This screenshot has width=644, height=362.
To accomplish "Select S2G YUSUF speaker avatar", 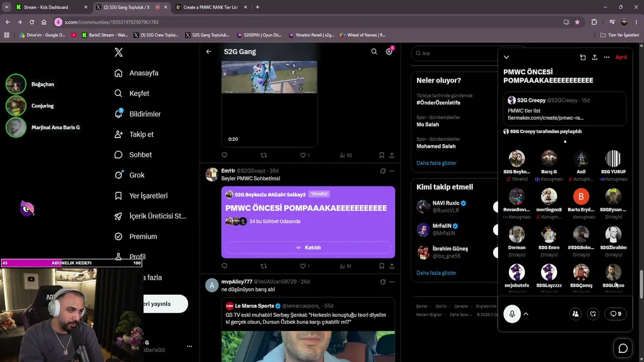I will pos(613,159).
